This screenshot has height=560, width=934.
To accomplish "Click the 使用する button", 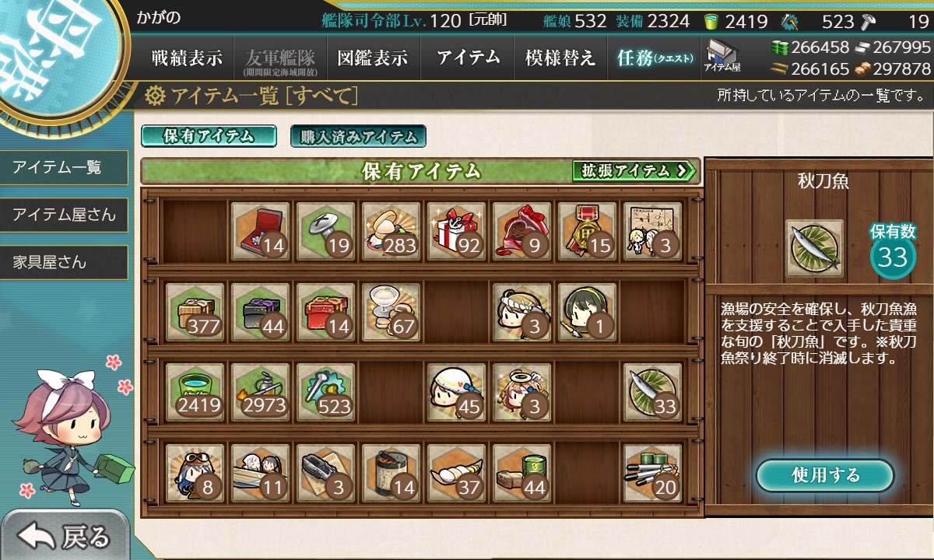I will click(x=825, y=475).
